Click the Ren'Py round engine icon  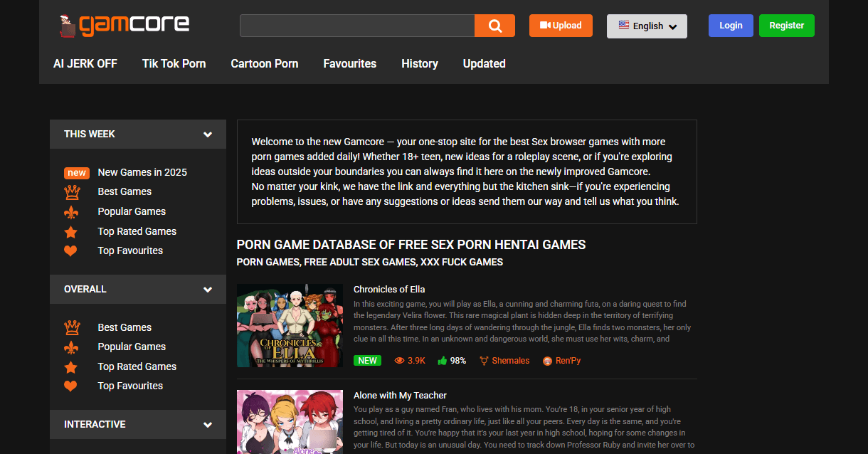(548, 361)
